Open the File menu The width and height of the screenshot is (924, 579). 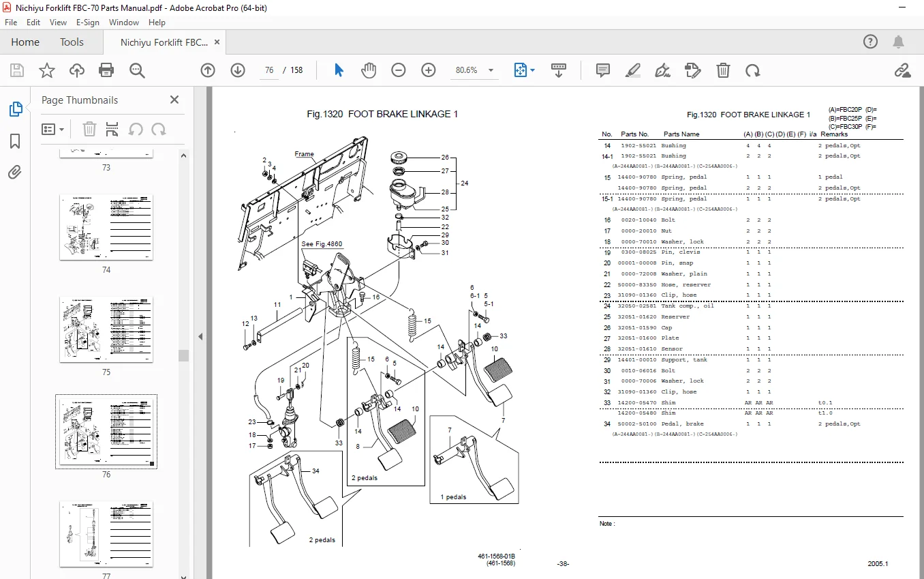tap(11, 23)
